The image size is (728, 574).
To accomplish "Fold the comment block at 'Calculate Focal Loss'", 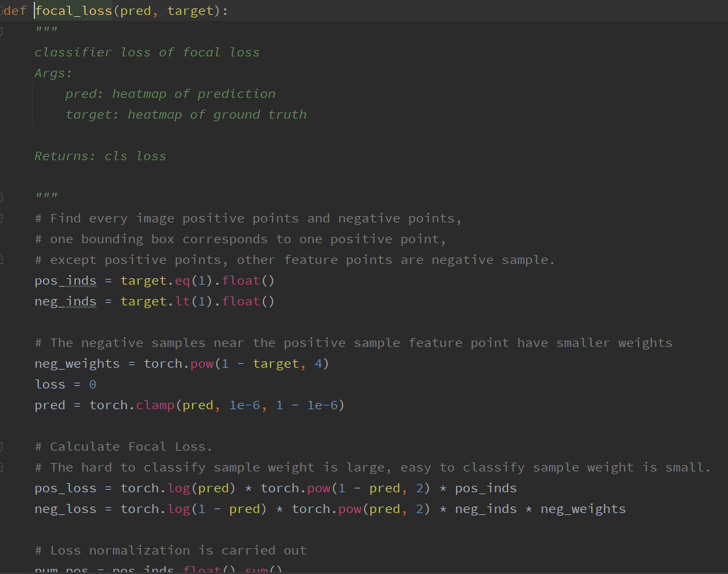I will tap(1, 447).
